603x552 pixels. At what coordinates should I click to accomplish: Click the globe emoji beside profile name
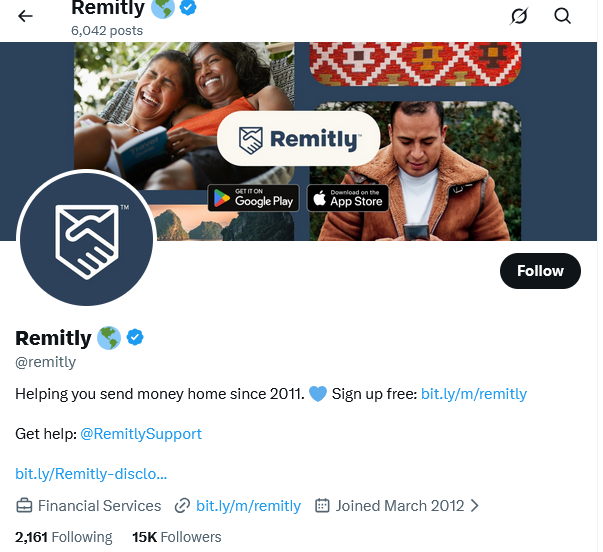tap(109, 338)
